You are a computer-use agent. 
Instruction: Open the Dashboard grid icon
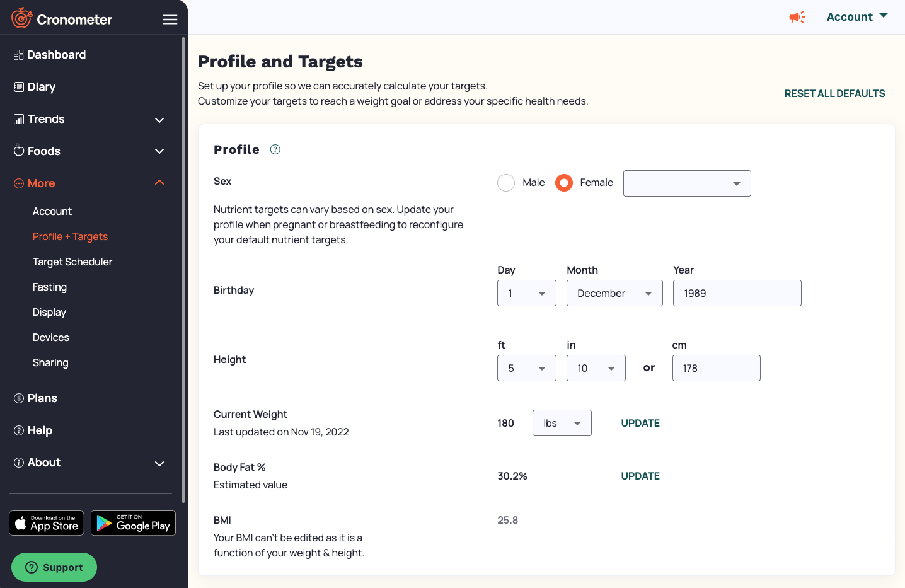pos(19,55)
